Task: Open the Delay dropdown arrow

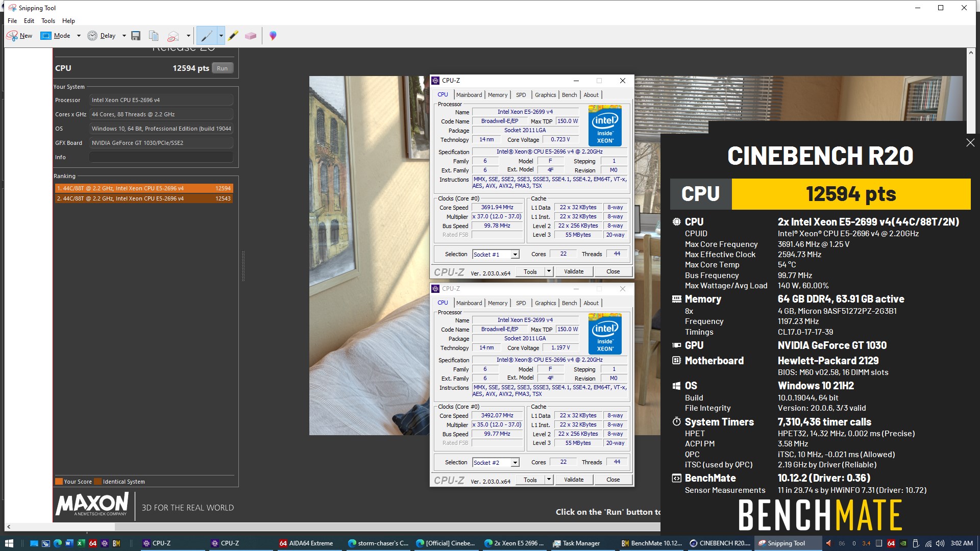Action: [x=124, y=36]
